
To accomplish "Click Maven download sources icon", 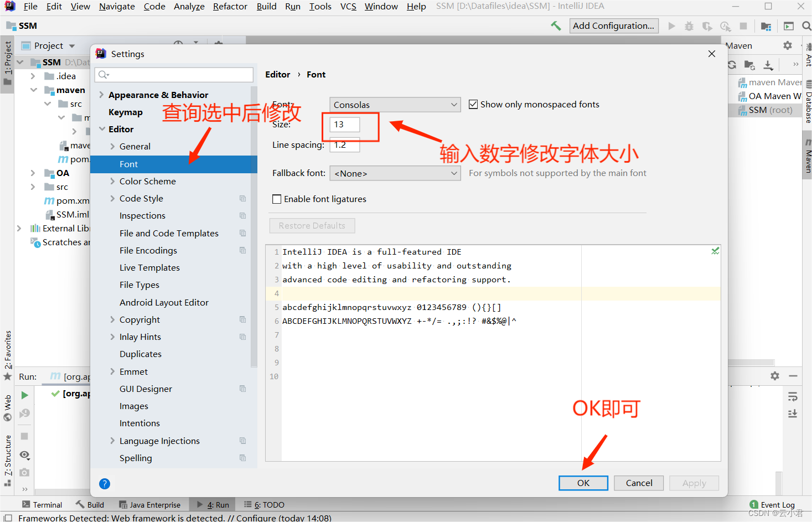I will point(768,65).
